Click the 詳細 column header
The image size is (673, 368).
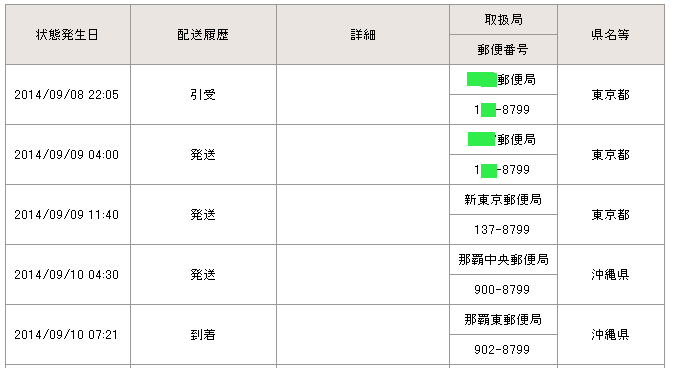pos(363,35)
